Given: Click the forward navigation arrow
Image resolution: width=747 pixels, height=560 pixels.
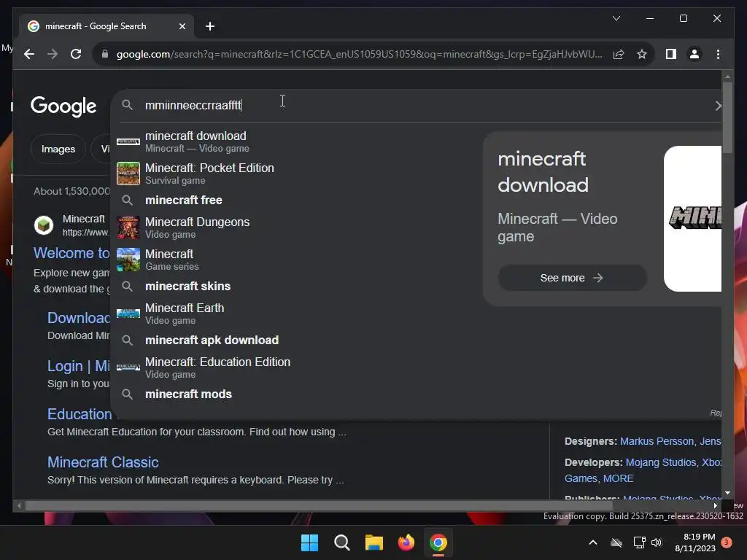Looking at the screenshot, I should point(53,54).
